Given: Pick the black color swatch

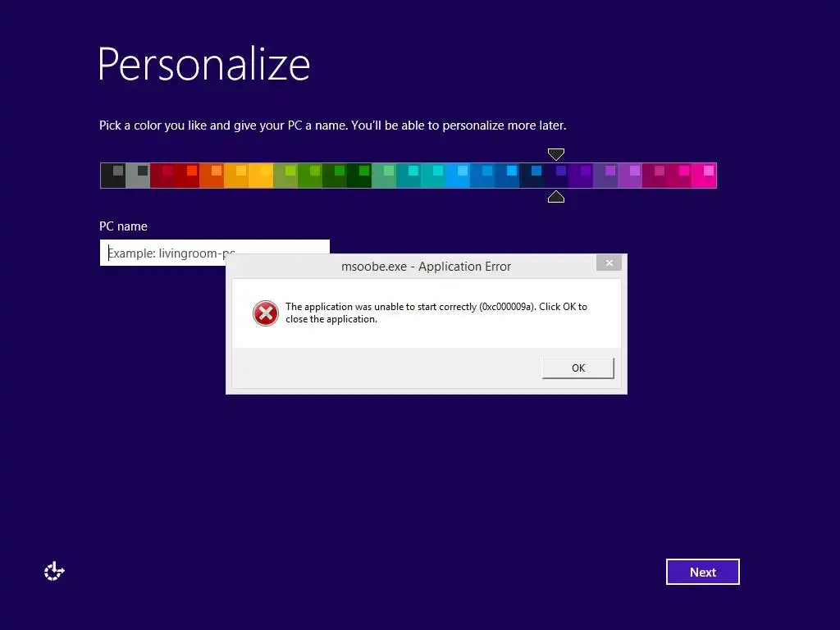Looking at the screenshot, I should (x=113, y=176).
